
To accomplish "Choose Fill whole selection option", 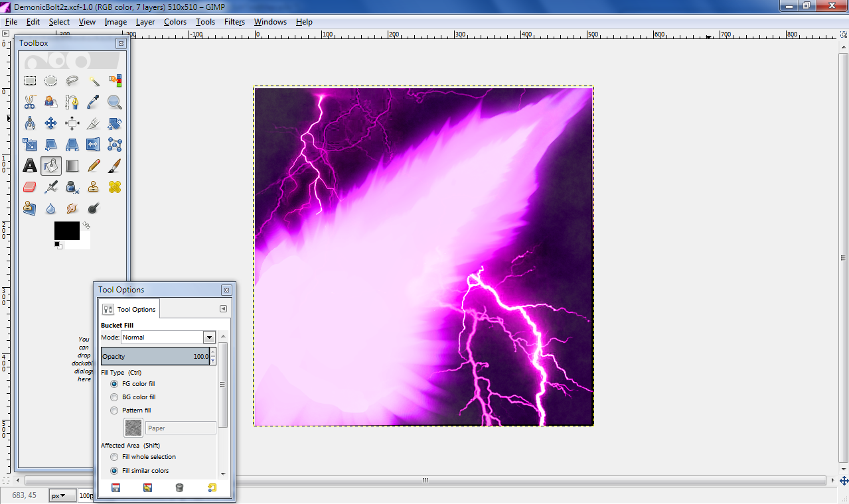I will (143, 457).
